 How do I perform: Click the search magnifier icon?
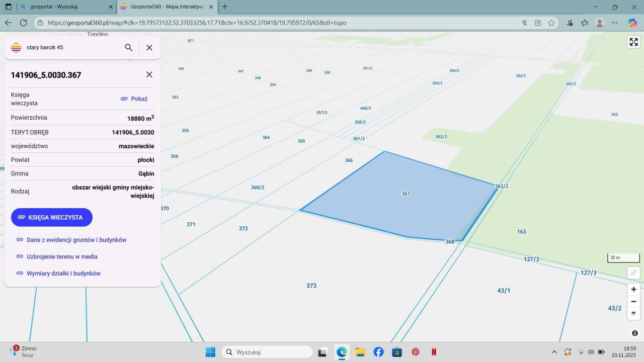129,47
